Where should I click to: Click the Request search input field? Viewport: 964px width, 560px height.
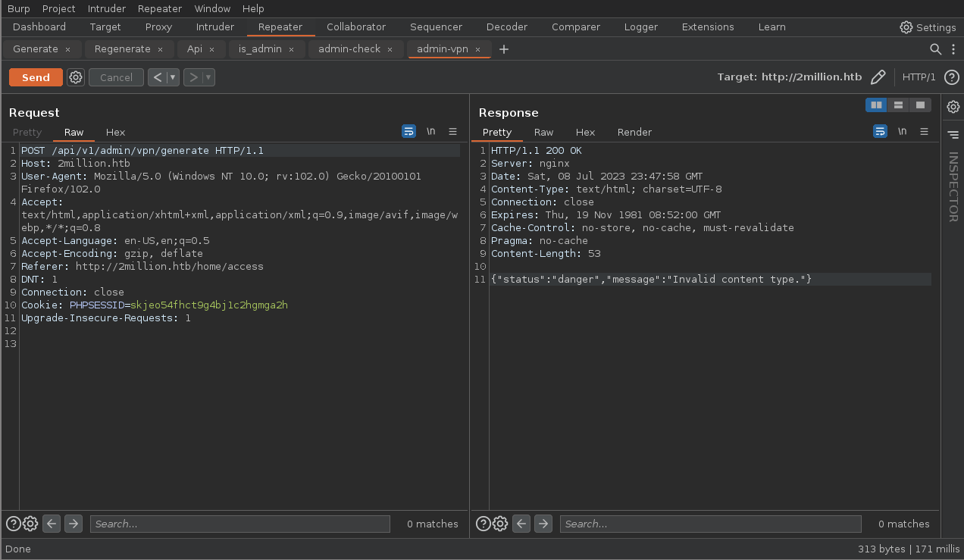(239, 524)
